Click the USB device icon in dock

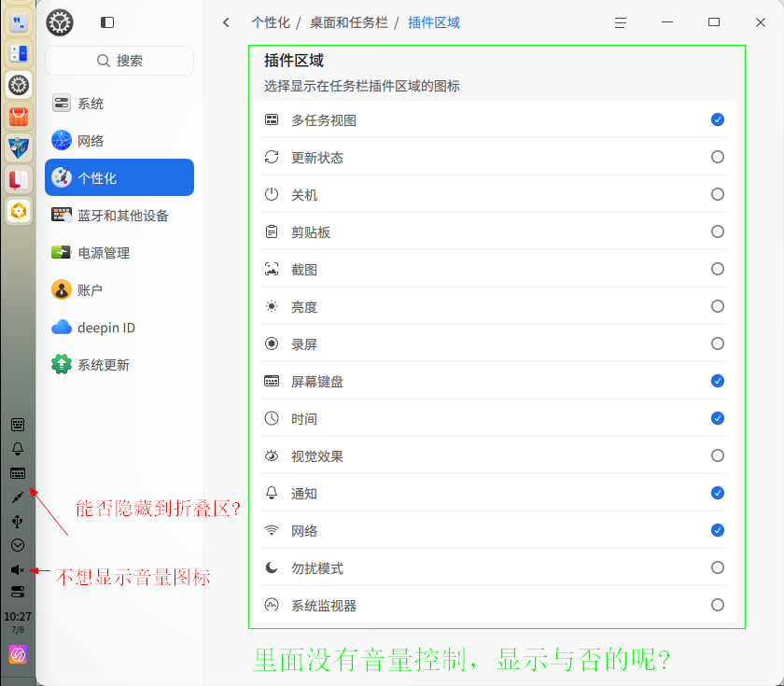(18, 522)
